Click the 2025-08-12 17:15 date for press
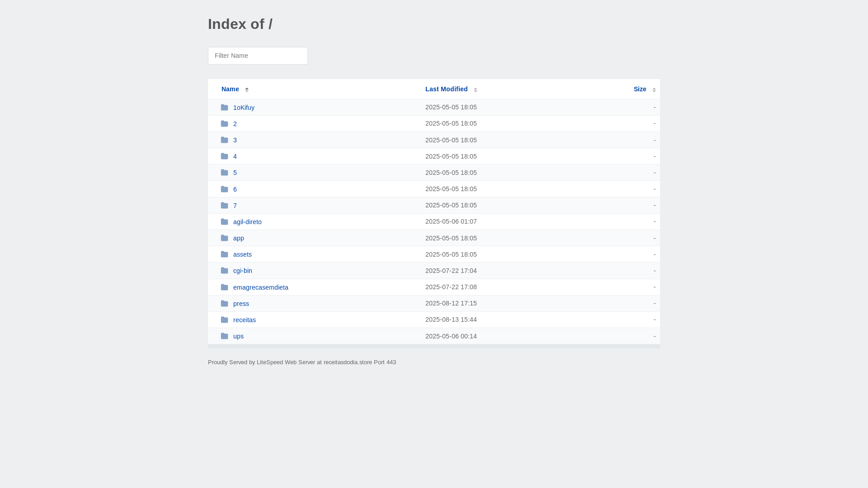 451,303
